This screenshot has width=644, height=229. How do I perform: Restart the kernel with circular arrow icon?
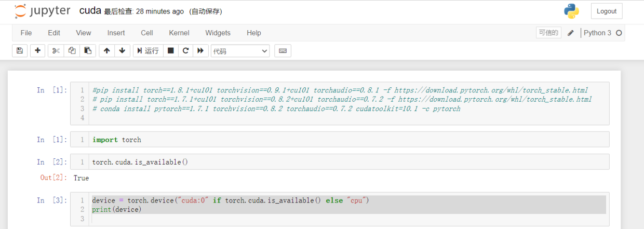185,51
